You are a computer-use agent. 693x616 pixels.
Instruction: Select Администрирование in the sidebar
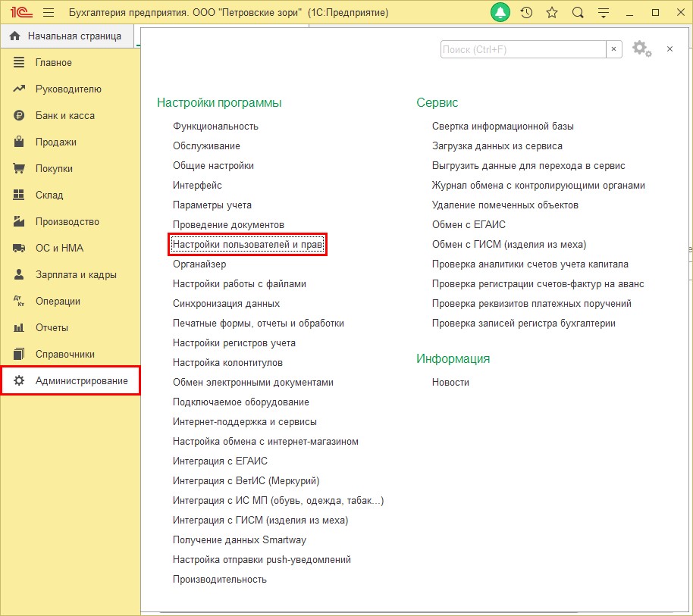(71, 380)
